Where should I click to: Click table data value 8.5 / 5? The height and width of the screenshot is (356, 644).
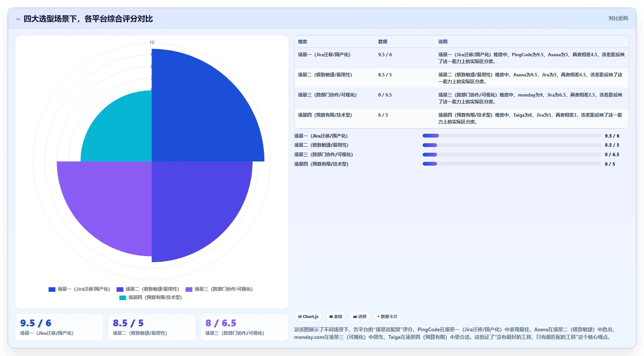[x=385, y=75]
